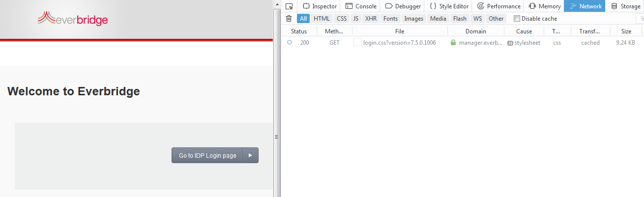Screen dimensions: 644x197
Task: Click the file type thumbnail of login.css
Action: pyautogui.click(x=358, y=43)
